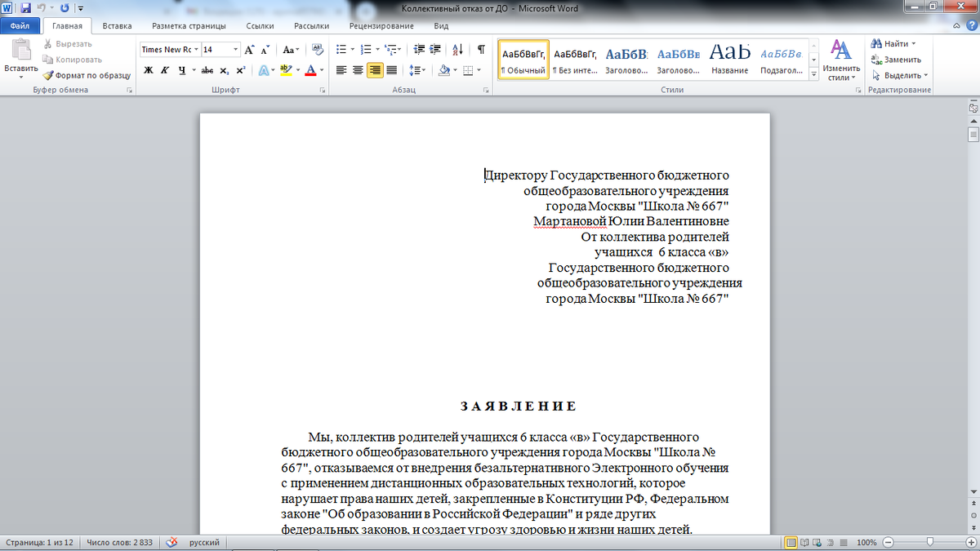Increase font size with the grow font icon
The width and height of the screenshot is (980, 551).
click(250, 49)
